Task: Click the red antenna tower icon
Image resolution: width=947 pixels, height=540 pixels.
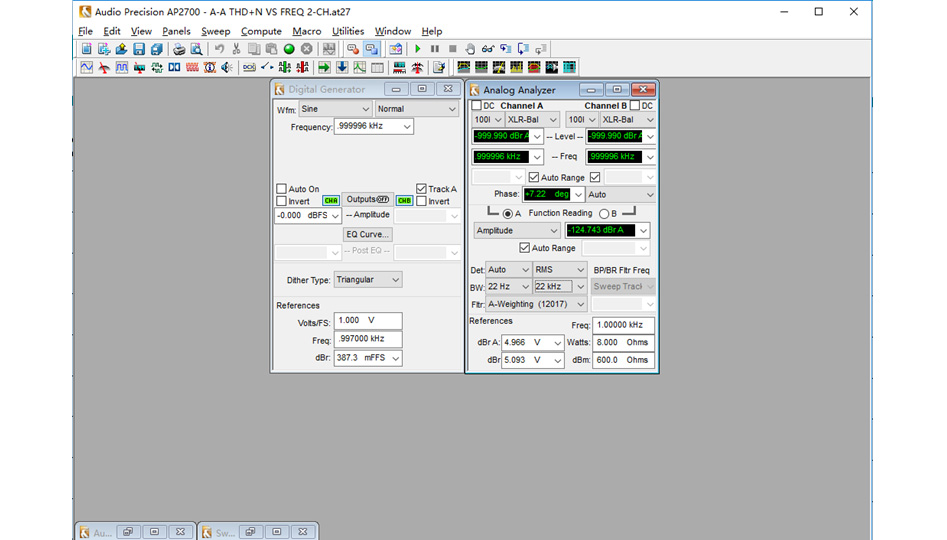Action: pyautogui.click(x=417, y=67)
